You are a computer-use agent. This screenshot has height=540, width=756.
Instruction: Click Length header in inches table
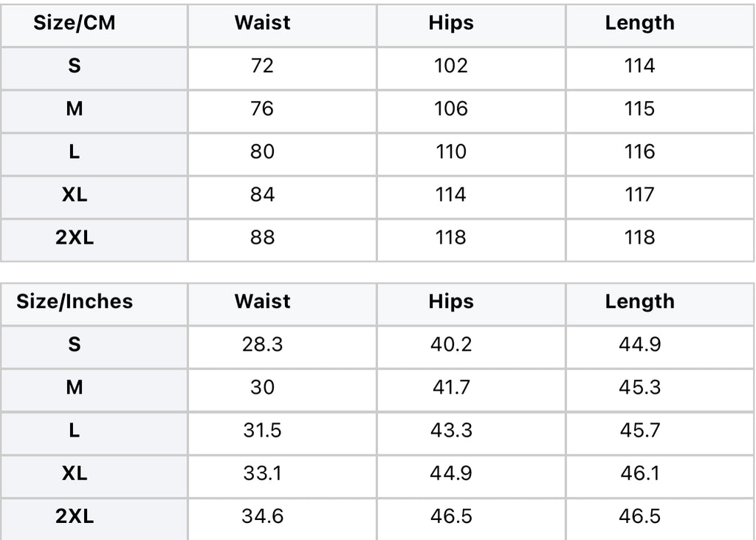(x=640, y=301)
